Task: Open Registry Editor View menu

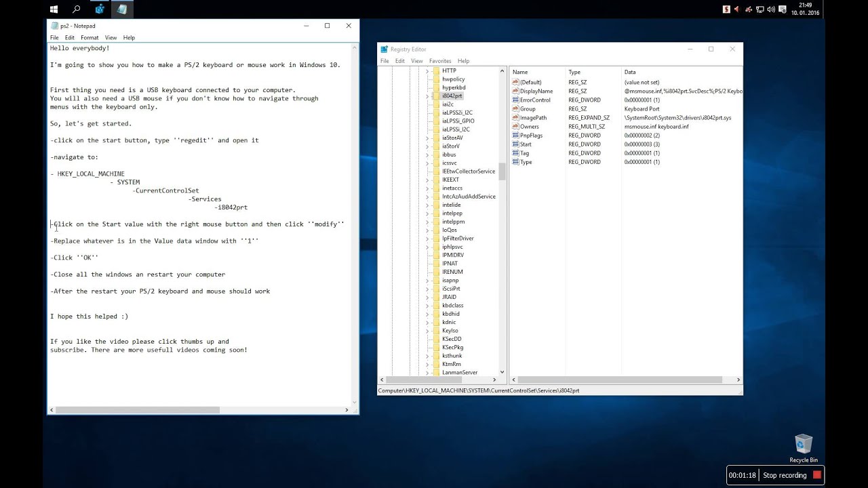Action: click(417, 61)
